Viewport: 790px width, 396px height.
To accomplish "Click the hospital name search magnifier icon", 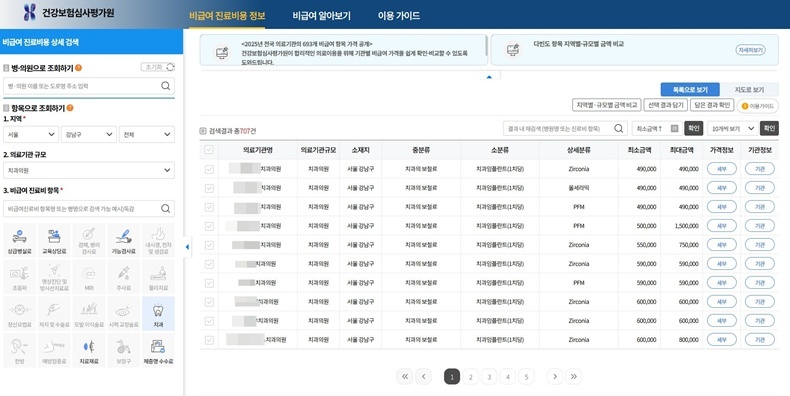I will point(165,86).
